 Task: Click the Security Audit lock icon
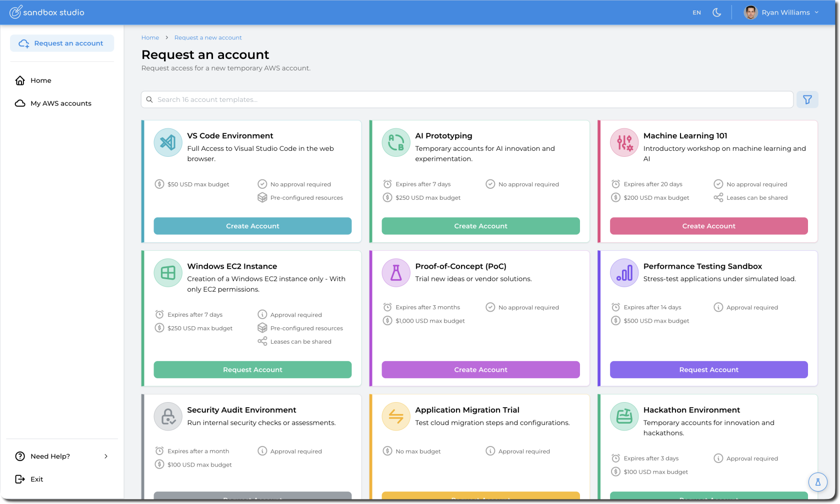pyautogui.click(x=168, y=417)
